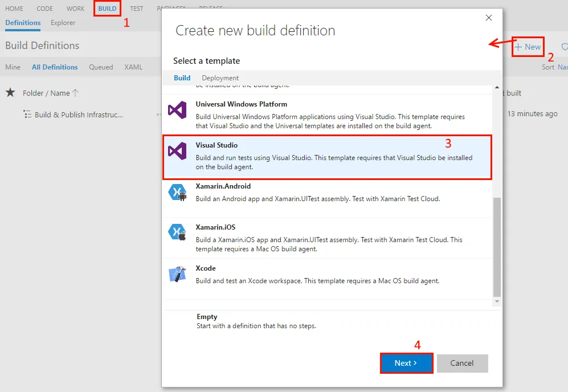Click the Cancel button
The width and height of the screenshot is (568, 392).
click(462, 363)
